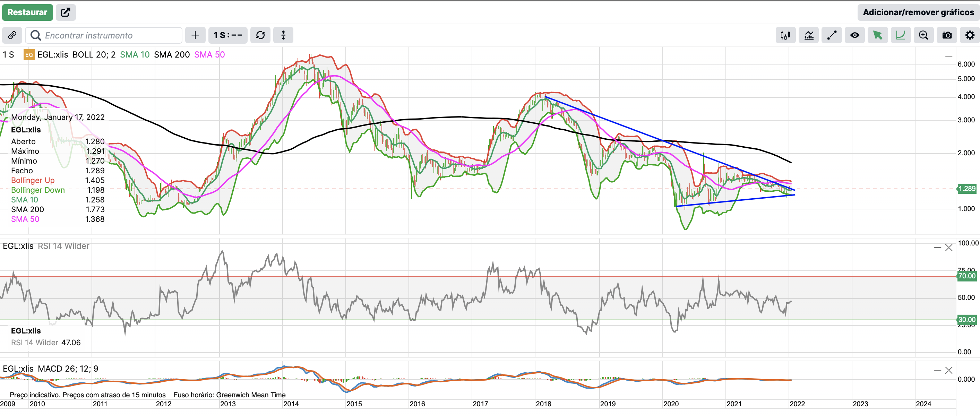Close the MACD indicator panel
980x416 pixels.
(x=949, y=370)
